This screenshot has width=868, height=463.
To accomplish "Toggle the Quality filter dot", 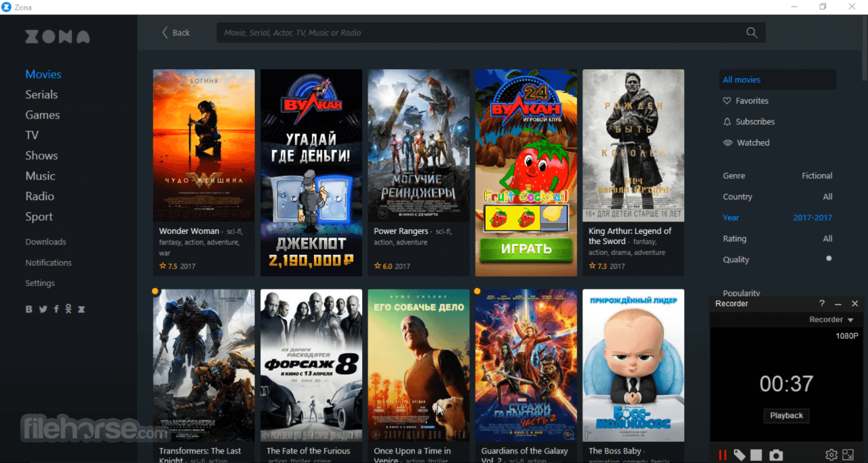I will pos(828,259).
